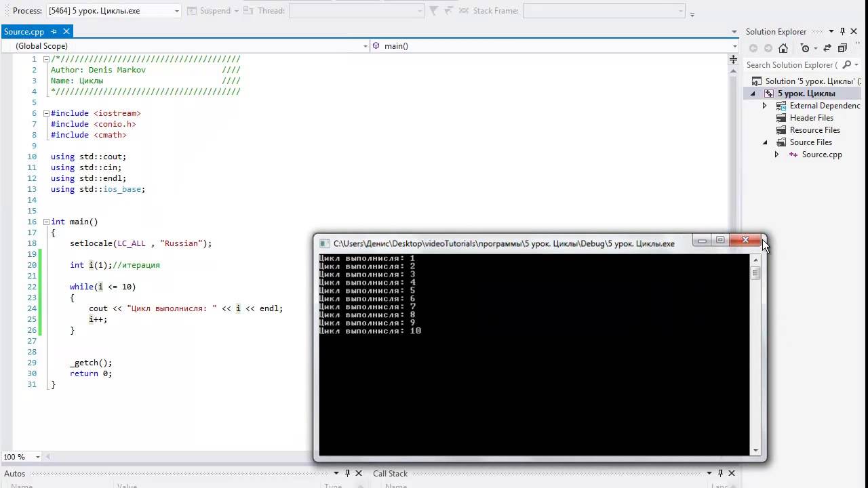The width and height of the screenshot is (868, 488).
Task: Select Header Files folder
Action: [812, 118]
